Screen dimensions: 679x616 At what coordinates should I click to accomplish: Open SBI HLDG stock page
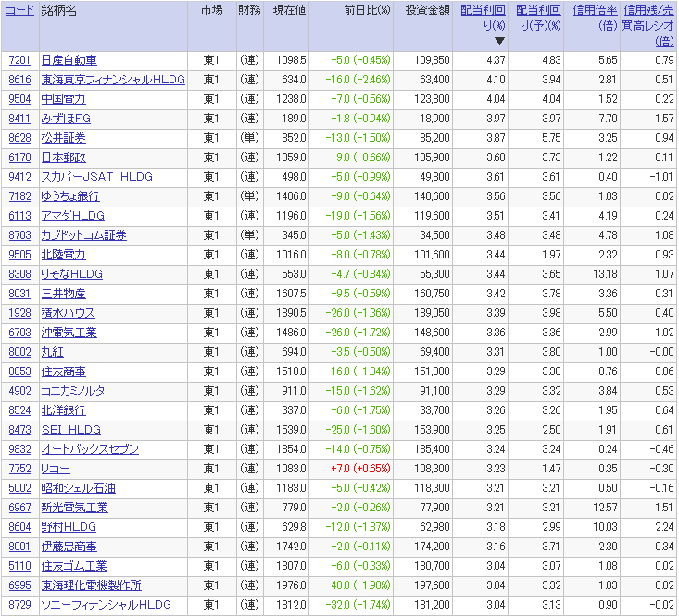[71, 430]
